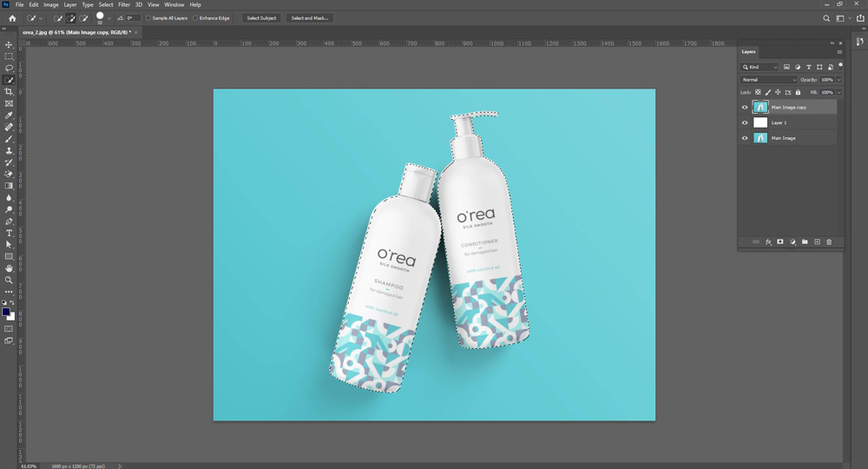The width and height of the screenshot is (868, 469).
Task: Select the Dodge tool
Action: coord(9,210)
